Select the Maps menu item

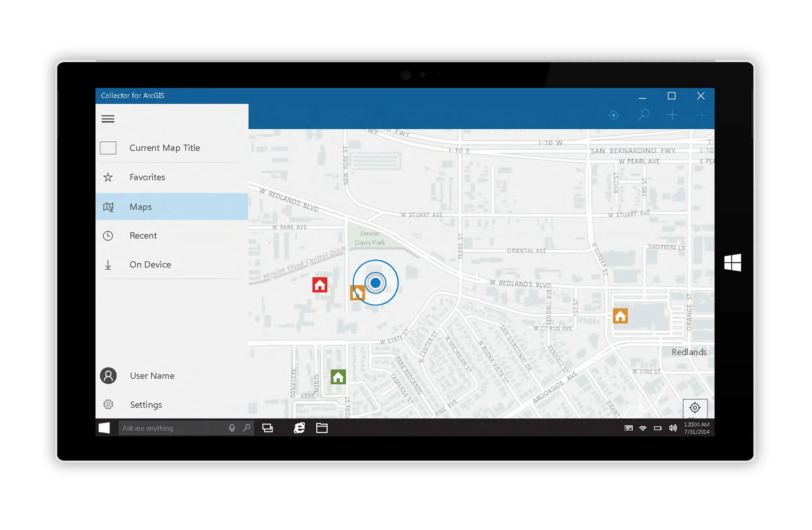pyautogui.click(x=141, y=207)
